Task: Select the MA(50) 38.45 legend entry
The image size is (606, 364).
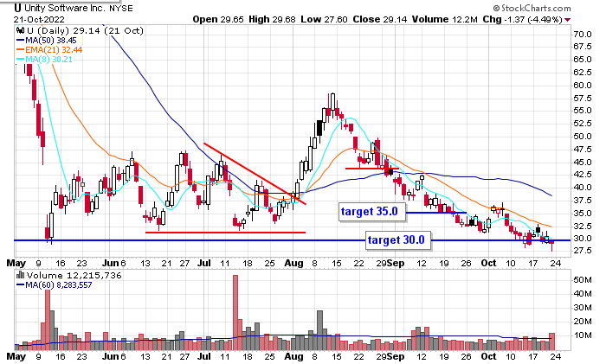Action: [x=47, y=40]
